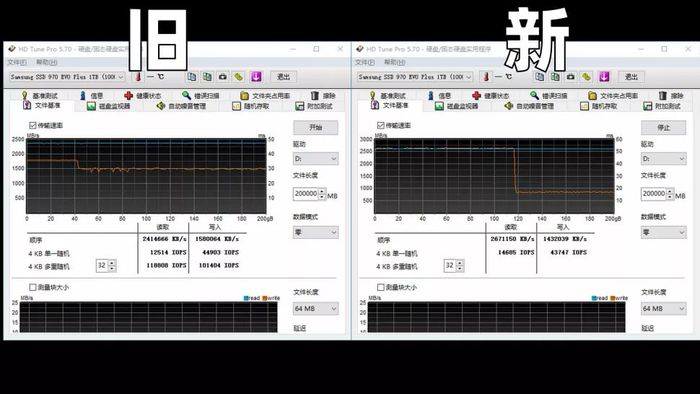Viewport: 700px width, 394px height.
Task: Enable 测量块大小 checkbox in left window
Action: (x=32, y=287)
